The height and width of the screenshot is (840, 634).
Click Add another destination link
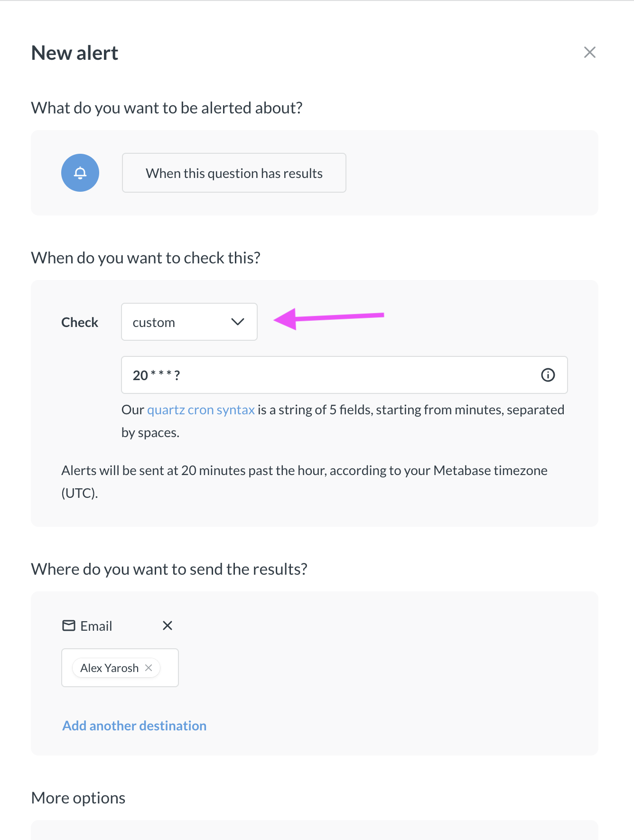click(x=134, y=726)
